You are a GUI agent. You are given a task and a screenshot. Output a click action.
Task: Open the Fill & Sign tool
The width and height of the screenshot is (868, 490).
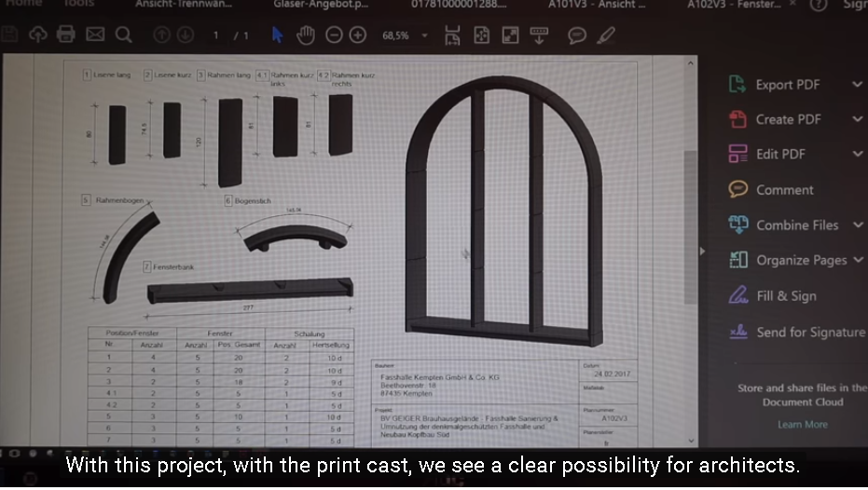coord(785,296)
